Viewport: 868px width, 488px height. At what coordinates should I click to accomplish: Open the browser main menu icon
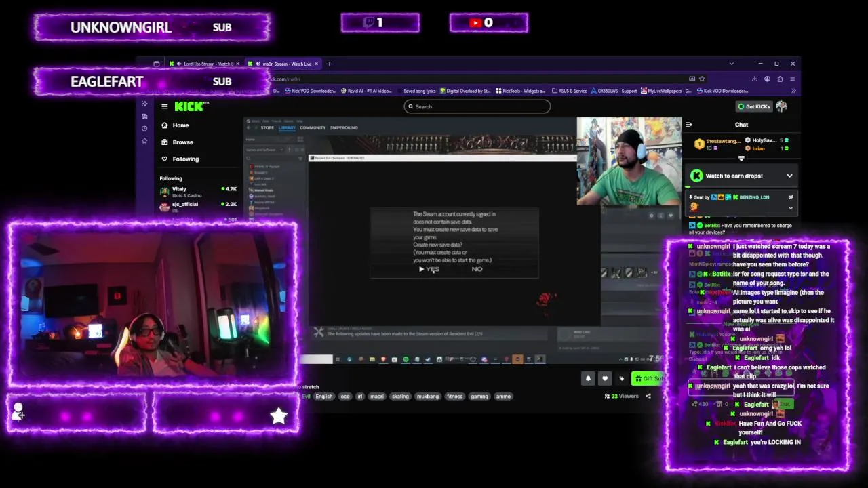tap(792, 79)
